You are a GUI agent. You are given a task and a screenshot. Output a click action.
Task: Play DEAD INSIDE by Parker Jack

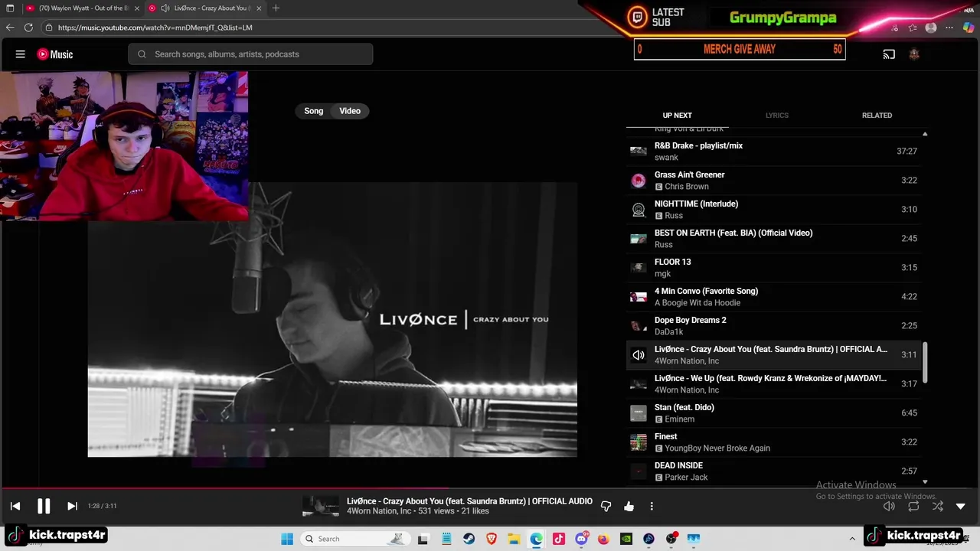click(x=773, y=471)
